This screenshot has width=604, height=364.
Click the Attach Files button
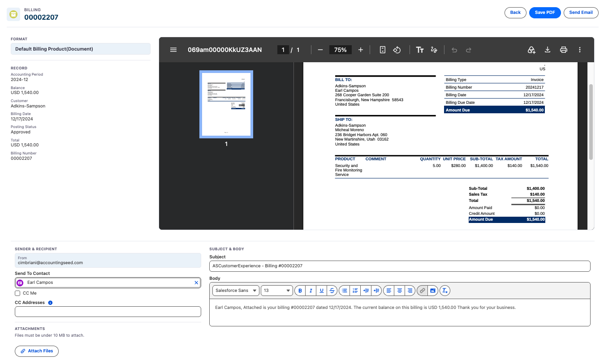click(x=37, y=351)
